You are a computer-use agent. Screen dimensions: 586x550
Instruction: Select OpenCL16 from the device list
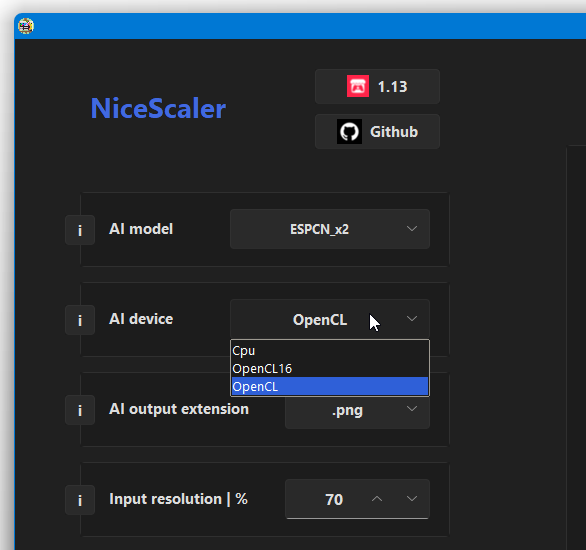pos(330,369)
